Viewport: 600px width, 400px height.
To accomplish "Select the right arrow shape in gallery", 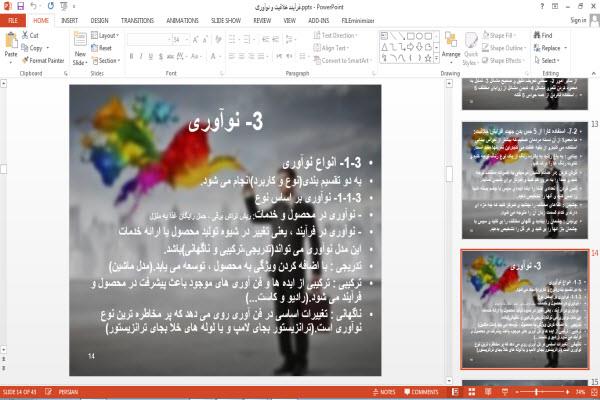I will 411,47.
